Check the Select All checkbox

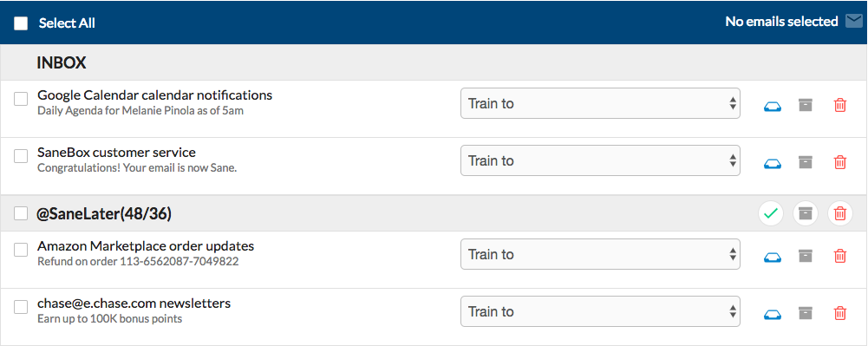click(x=21, y=23)
